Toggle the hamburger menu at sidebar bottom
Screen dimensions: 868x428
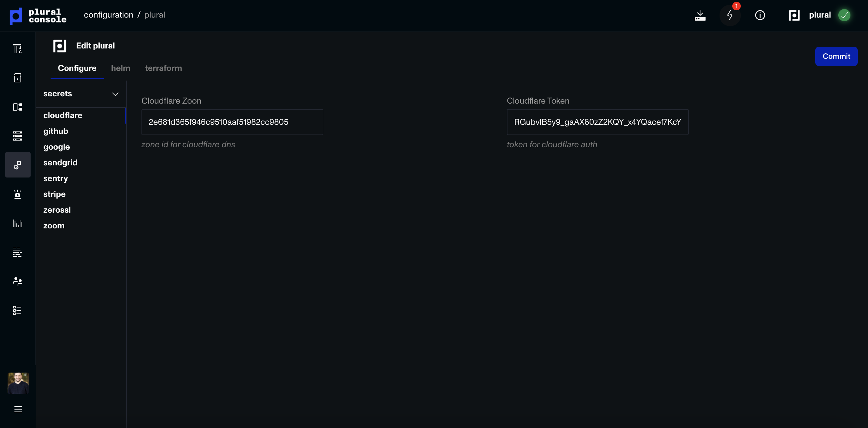[x=18, y=409]
